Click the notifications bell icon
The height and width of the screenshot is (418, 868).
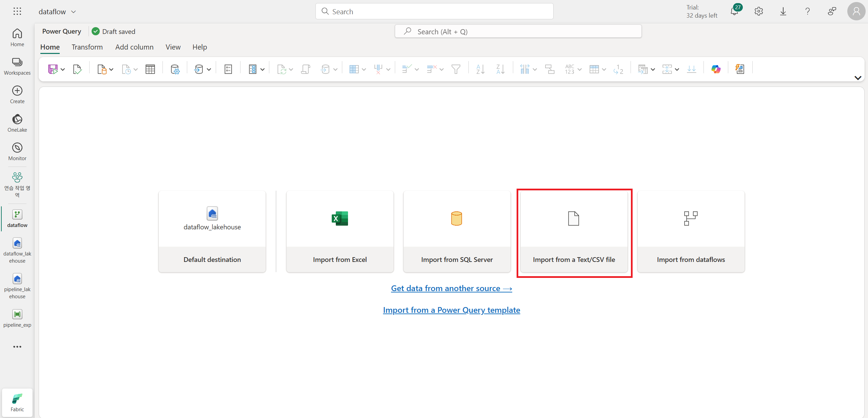click(x=734, y=12)
